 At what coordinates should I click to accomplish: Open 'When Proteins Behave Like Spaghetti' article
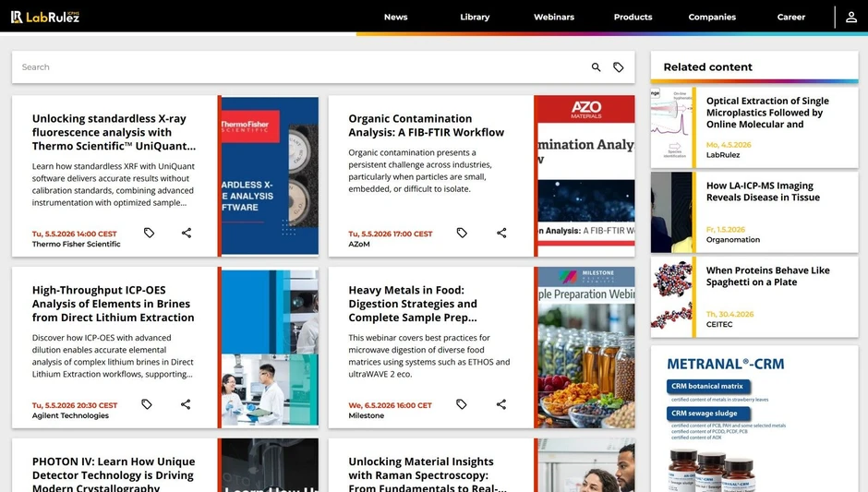click(767, 276)
